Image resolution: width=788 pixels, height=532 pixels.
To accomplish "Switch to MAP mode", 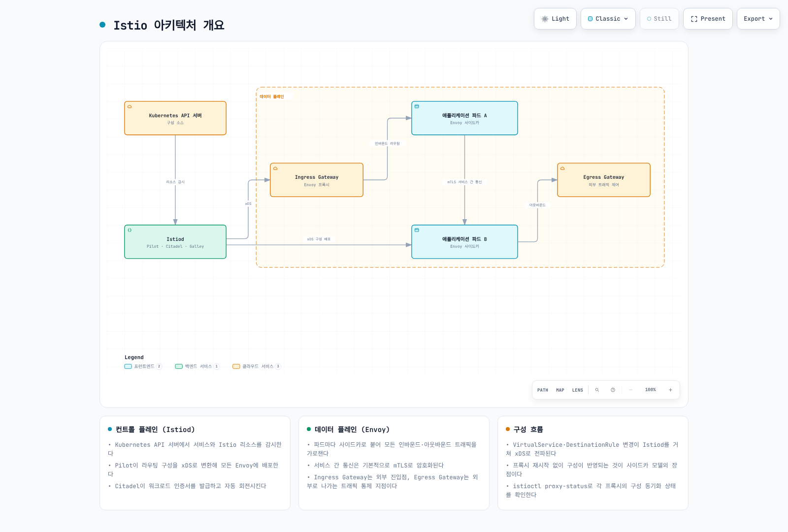I will [x=560, y=390].
